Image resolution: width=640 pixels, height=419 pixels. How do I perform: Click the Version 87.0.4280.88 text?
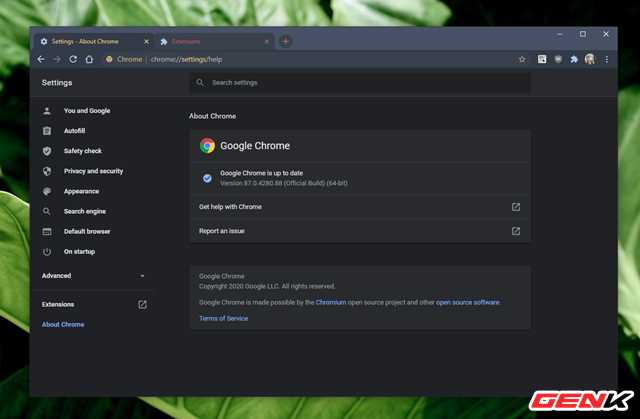point(284,183)
